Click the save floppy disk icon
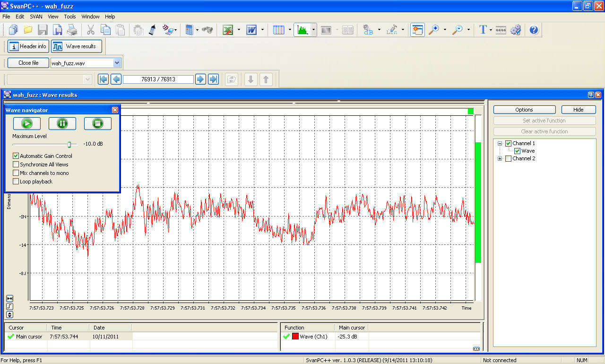Screen dimensions: 605x364 (43, 30)
